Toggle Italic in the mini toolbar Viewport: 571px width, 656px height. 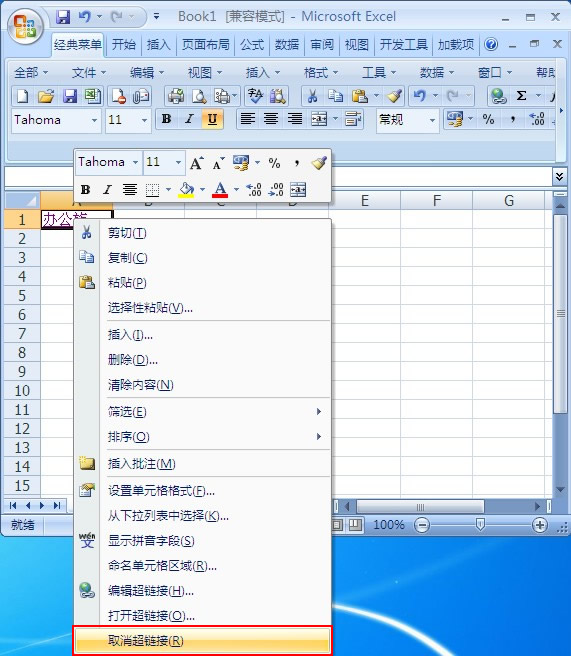point(108,190)
